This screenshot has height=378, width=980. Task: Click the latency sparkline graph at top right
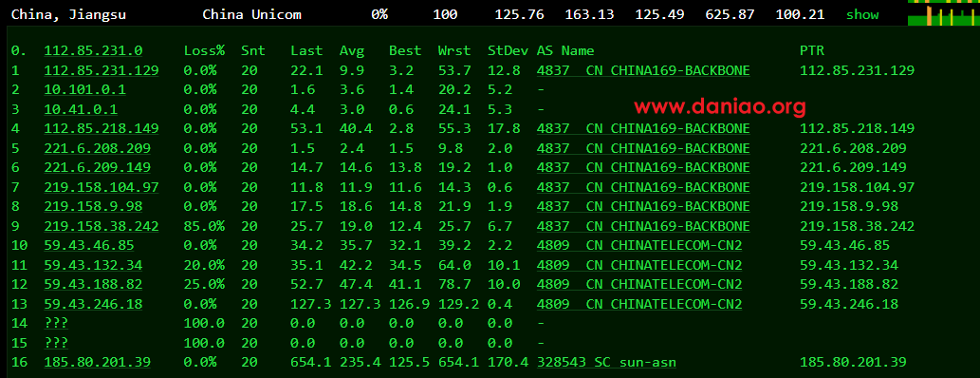[x=944, y=13]
